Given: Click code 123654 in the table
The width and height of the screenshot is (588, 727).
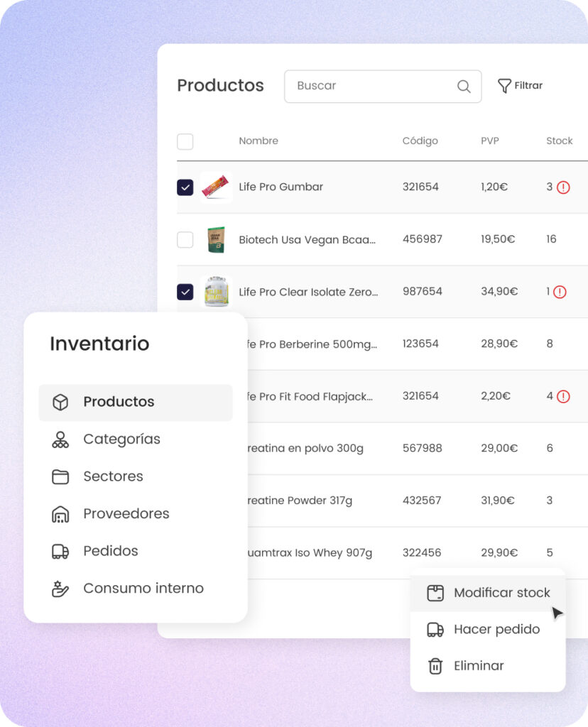Looking at the screenshot, I should click(x=420, y=344).
